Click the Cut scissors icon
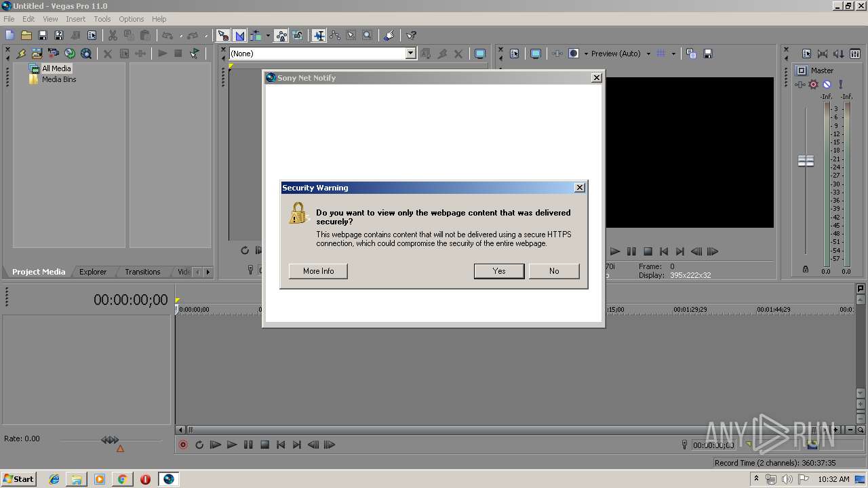Viewport: 868px width, 488px height. click(x=113, y=35)
